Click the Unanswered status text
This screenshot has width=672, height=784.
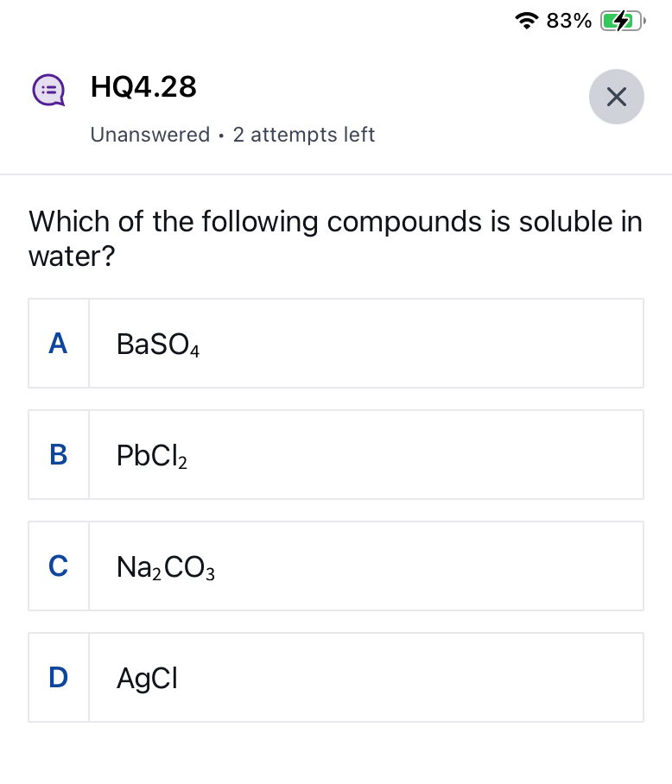pyautogui.click(x=149, y=135)
